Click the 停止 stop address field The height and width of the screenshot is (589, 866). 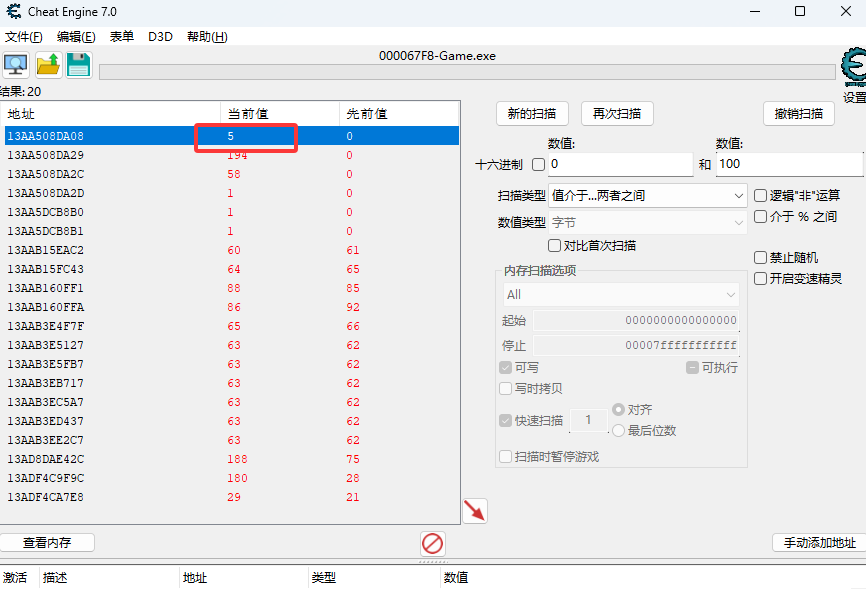point(636,346)
